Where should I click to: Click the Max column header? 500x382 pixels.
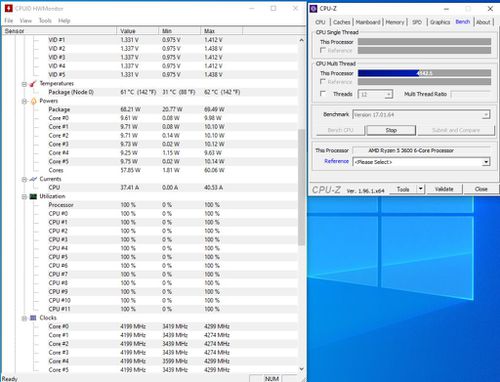pyautogui.click(x=221, y=31)
